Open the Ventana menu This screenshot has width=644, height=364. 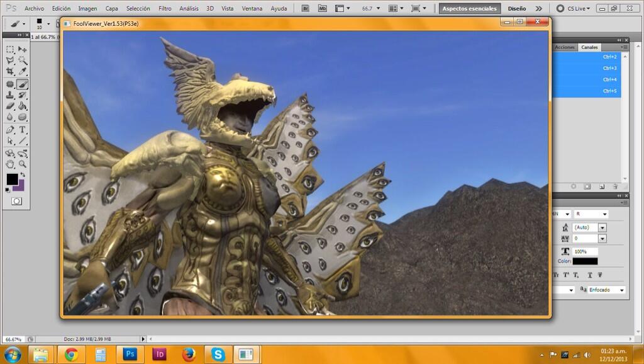(x=252, y=8)
